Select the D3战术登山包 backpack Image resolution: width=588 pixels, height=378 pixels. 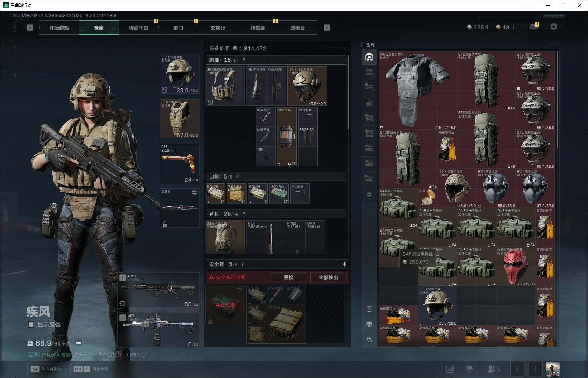tap(225, 237)
